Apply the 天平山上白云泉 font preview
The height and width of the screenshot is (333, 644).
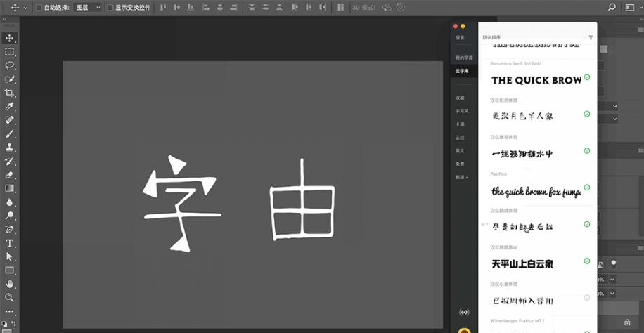pyautogui.click(x=522, y=263)
